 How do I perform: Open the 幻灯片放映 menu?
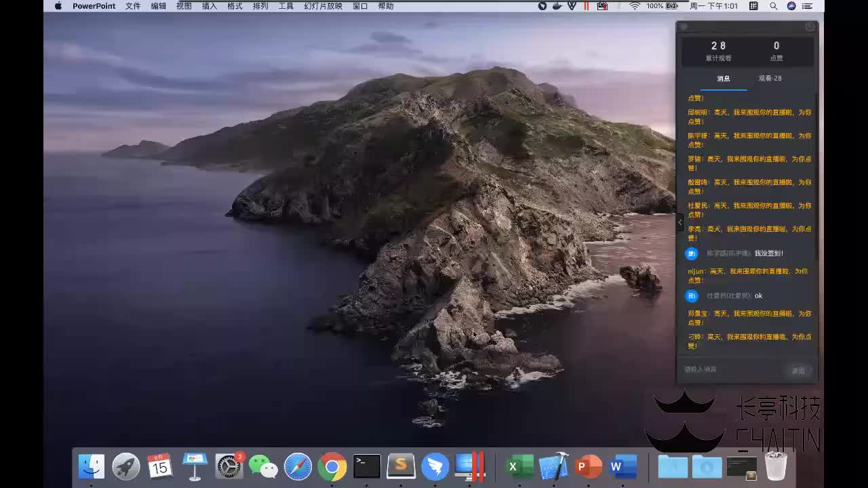click(323, 6)
